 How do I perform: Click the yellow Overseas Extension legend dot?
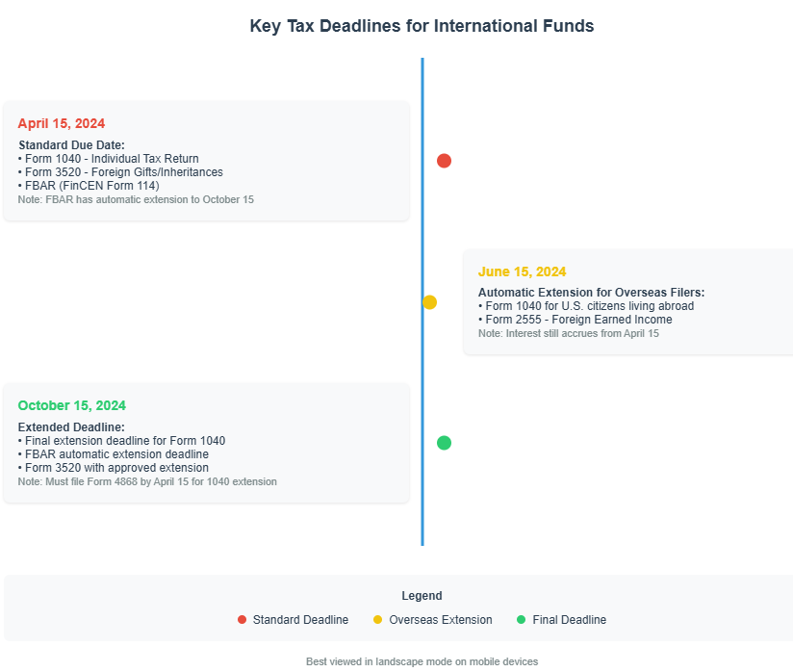click(x=378, y=620)
